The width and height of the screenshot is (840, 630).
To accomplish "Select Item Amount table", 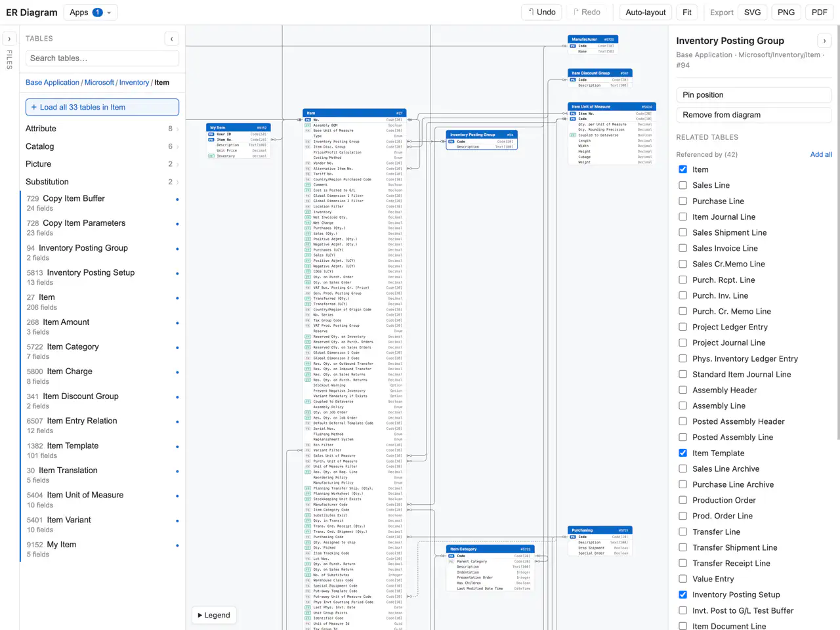I will coord(102,327).
